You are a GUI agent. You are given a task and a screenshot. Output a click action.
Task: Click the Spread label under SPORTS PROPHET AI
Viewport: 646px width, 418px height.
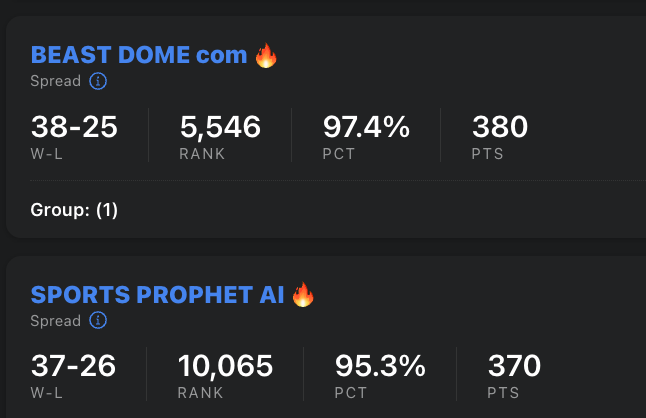click(56, 321)
